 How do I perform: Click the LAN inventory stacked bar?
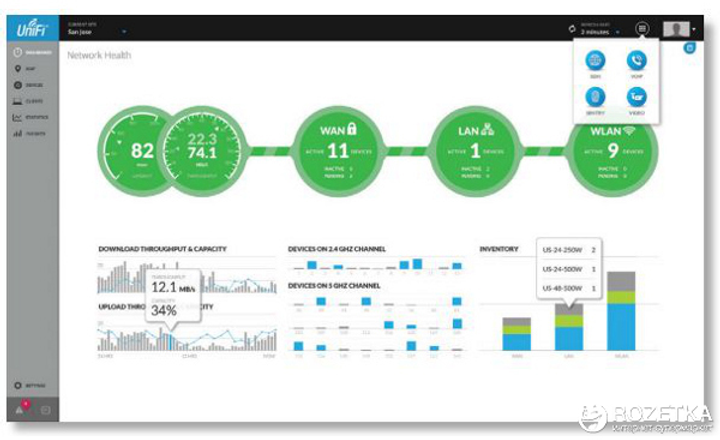pyautogui.click(x=569, y=327)
